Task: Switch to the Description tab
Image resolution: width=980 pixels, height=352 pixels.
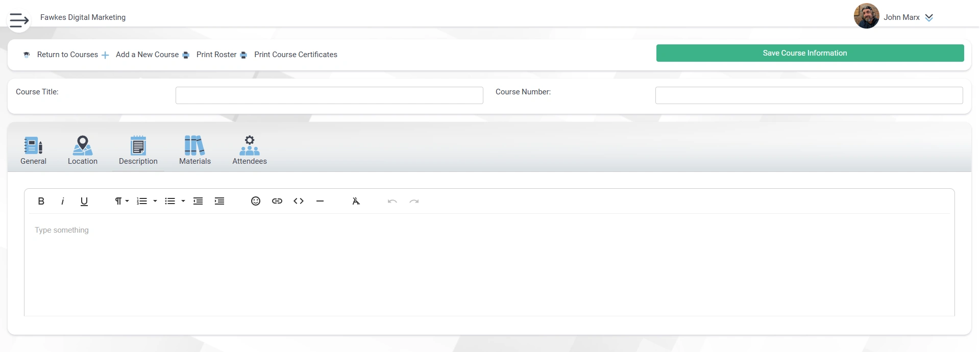Action: point(138,150)
